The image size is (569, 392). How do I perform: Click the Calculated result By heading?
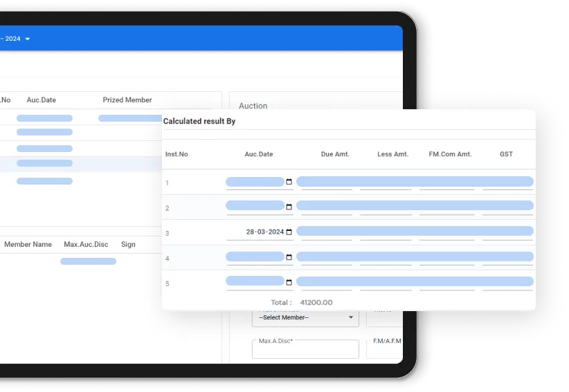click(x=199, y=122)
